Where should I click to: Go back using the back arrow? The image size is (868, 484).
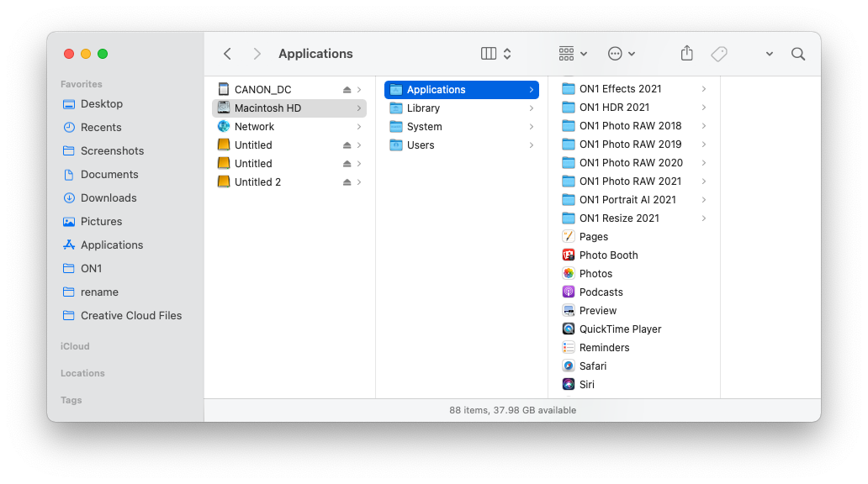227,54
